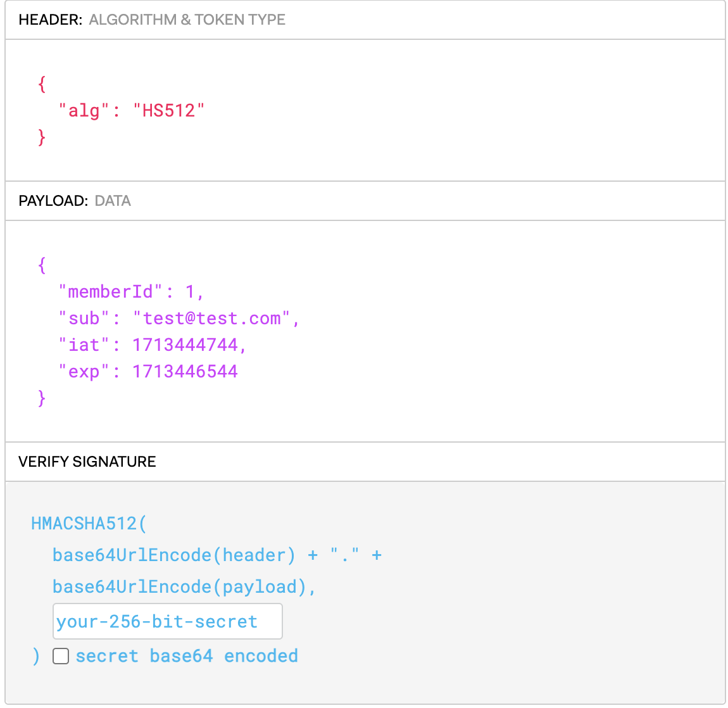
Task: Click the HEADER: ALGORITHM & TOKEN TYPE heading
Action: pyautogui.click(x=152, y=20)
